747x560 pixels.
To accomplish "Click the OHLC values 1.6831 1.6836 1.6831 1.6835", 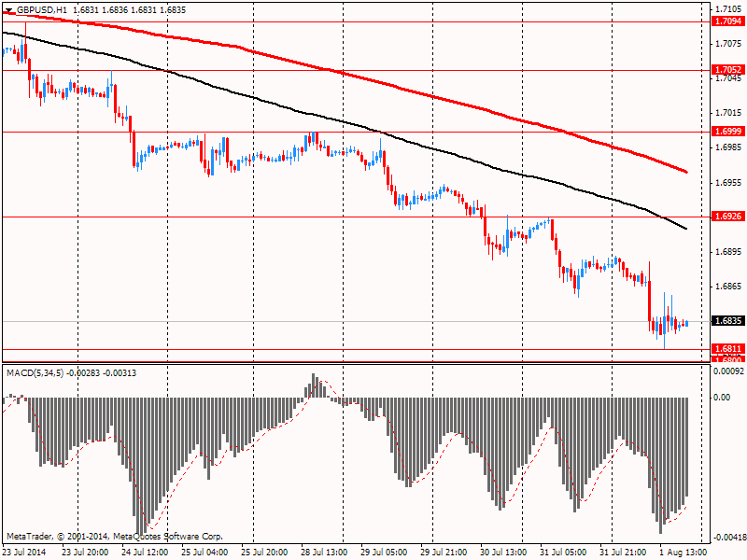I will pyautogui.click(x=130, y=10).
